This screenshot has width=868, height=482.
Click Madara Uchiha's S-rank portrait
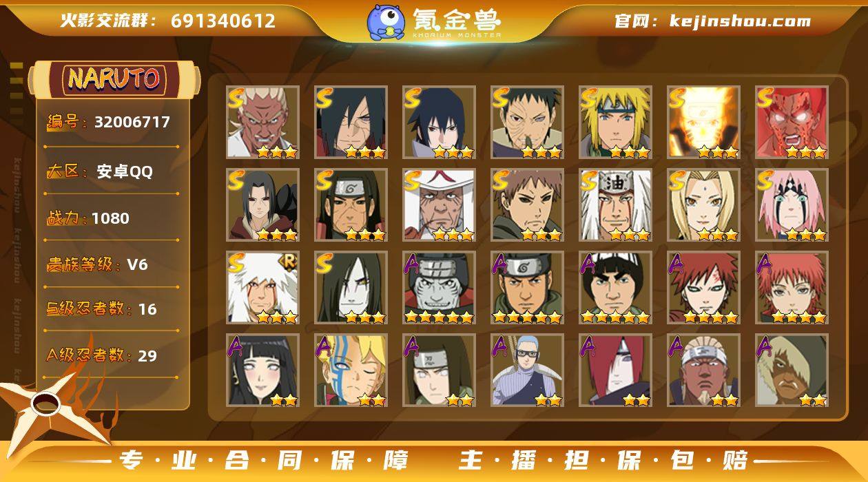351,123
